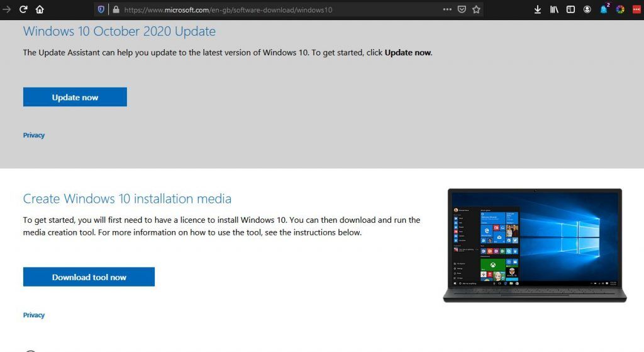Open page actions three-dot menu

(447, 9)
